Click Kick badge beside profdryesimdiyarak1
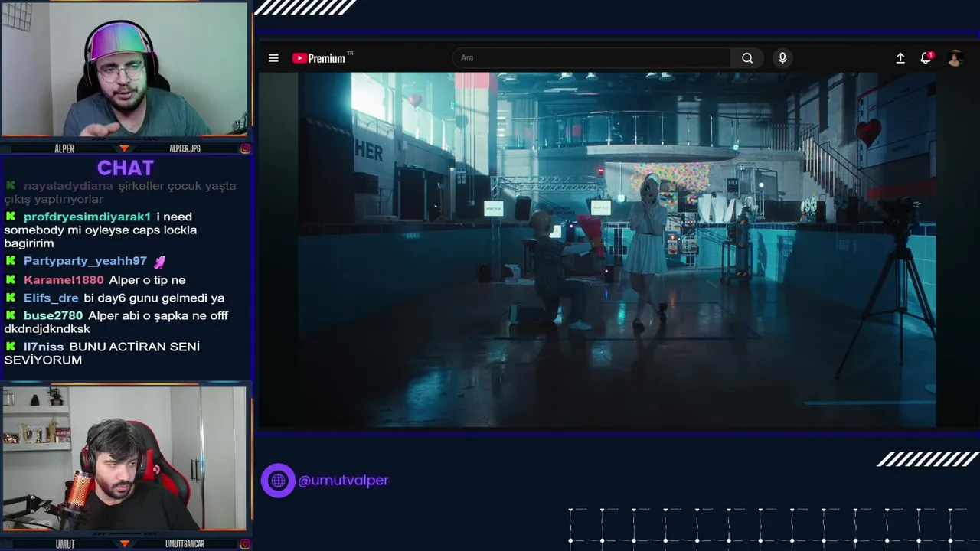 tap(11, 217)
